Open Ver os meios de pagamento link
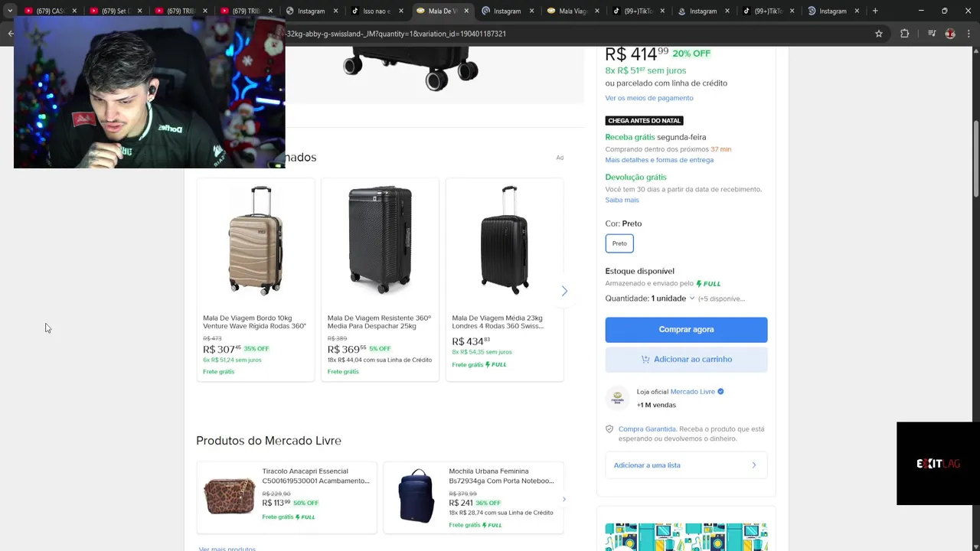Image resolution: width=980 pixels, height=551 pixels. pos(649,98)
